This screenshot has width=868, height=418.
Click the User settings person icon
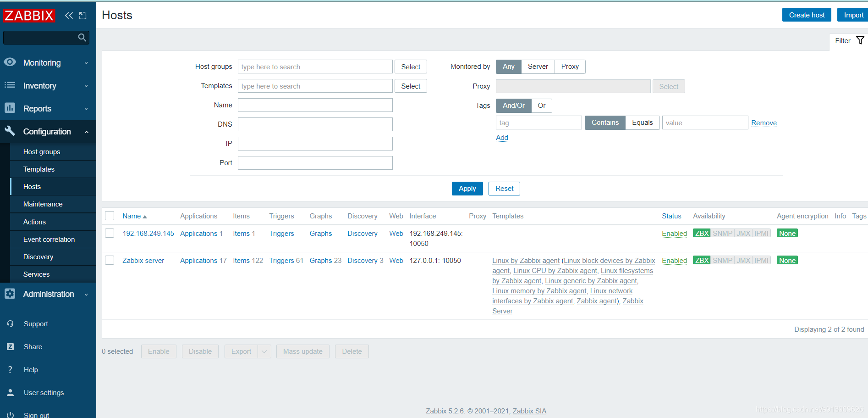[x=10, y=393]
